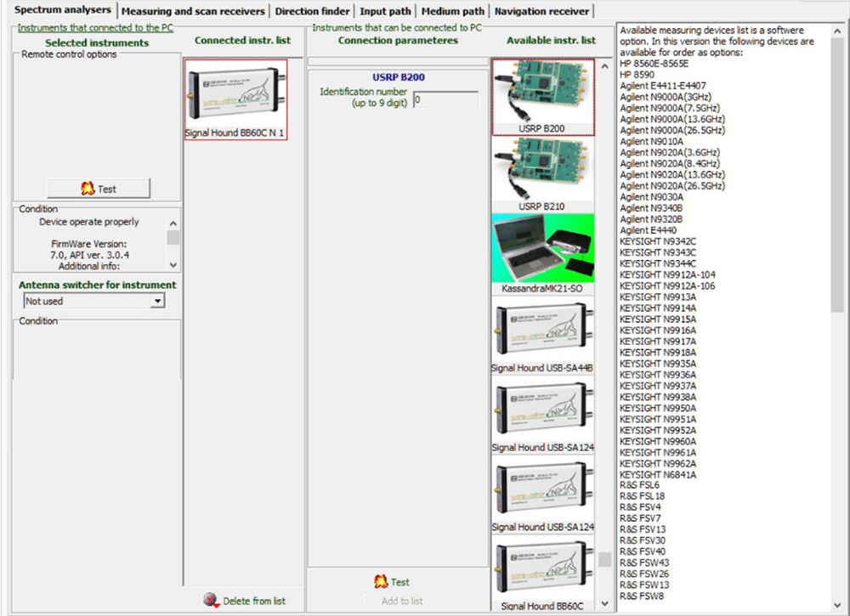Open the Measuring and scan receivers tab
Image resolution: width=850 pixels, height=616 pixels.
[194, 11]
